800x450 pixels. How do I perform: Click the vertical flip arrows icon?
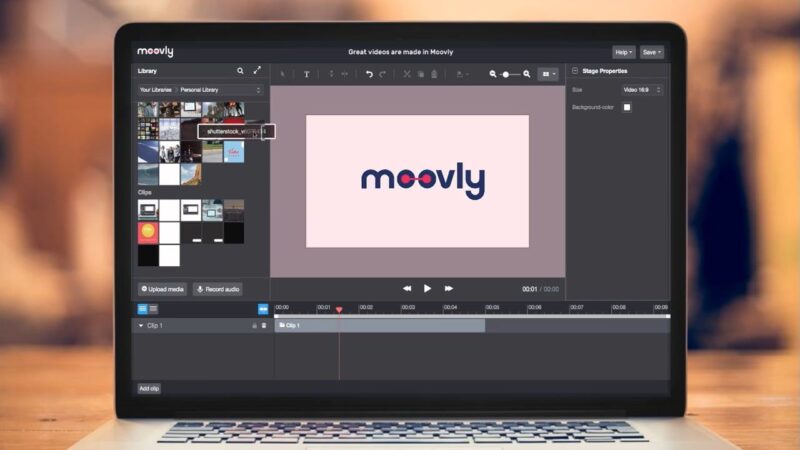point(331,74)
